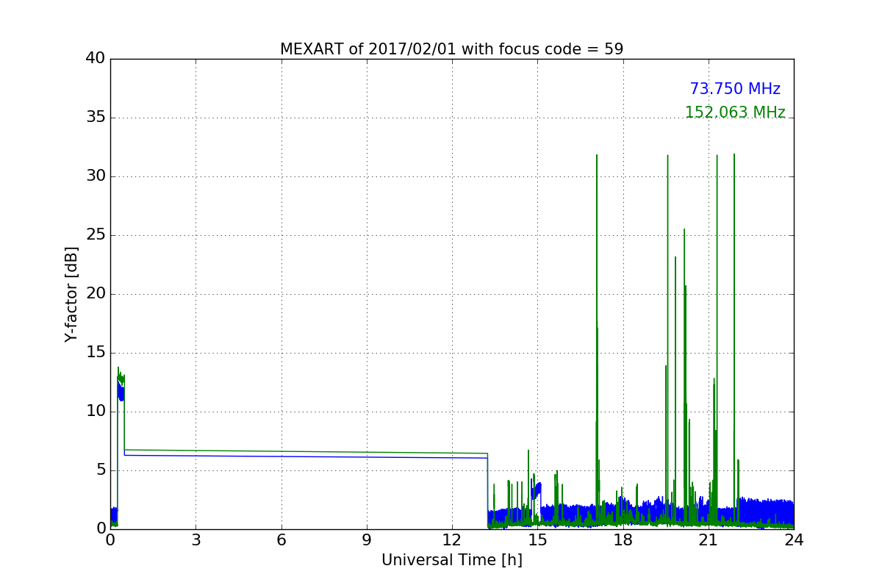Image resolution: width=882 pixels, height=588 pixels.
Task: Click the blue 73.750 MHz legend label
Action: [x=735, y=89]
